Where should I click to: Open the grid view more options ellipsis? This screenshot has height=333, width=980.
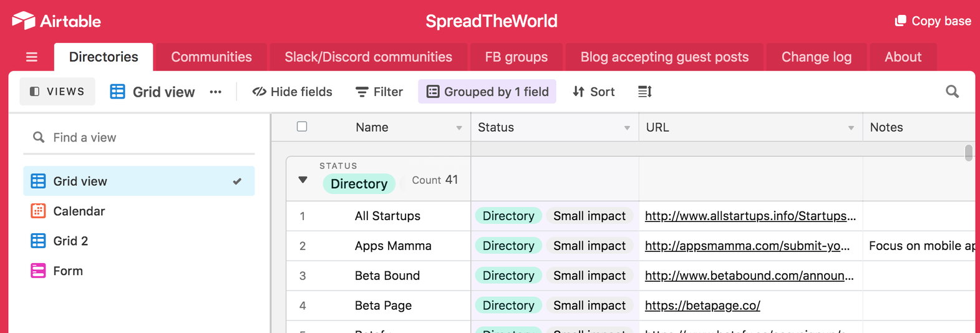coord(216,92)
